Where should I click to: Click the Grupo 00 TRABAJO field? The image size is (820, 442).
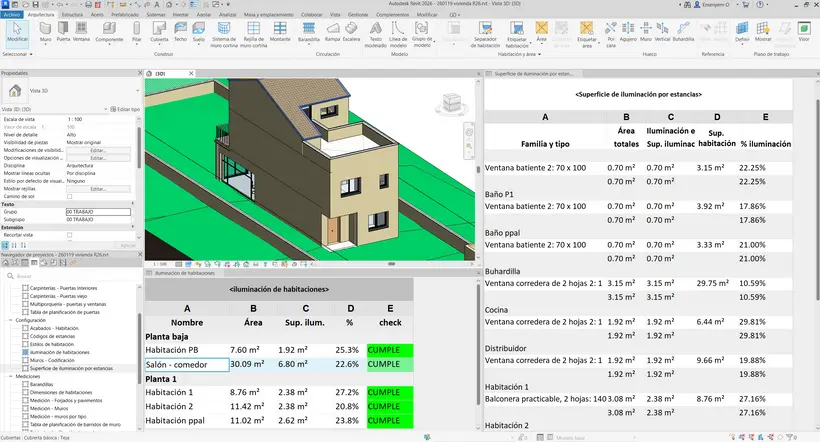click(98, 212)
